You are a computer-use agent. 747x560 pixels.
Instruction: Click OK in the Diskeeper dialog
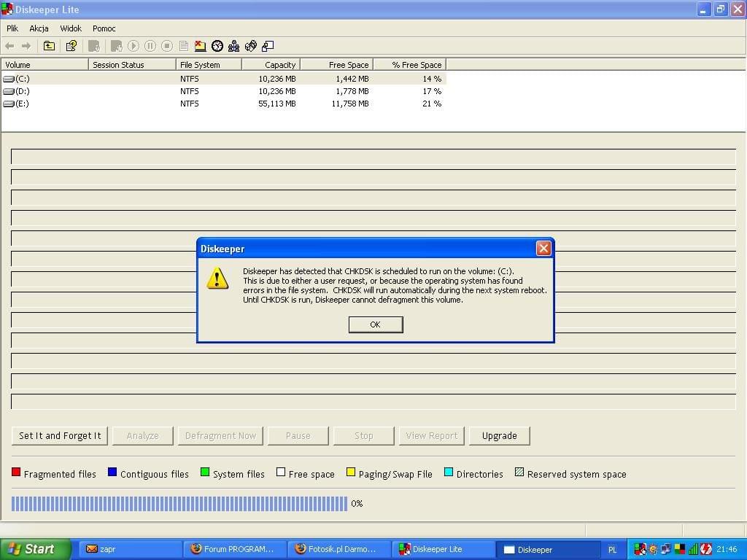376,324
